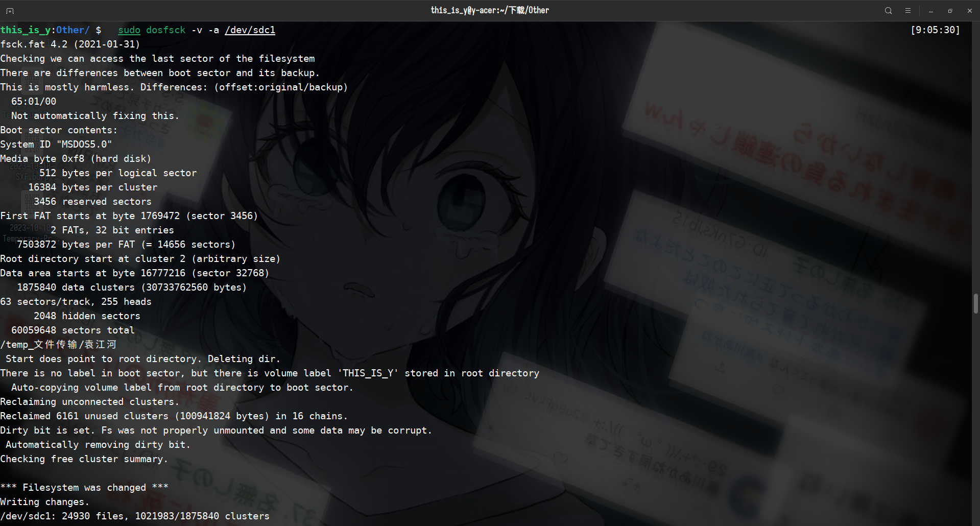The width and height of the screenshot is (980, 526).
Task: Click the line 'Checking we can access the last sector'
Action: coord(157,59)
